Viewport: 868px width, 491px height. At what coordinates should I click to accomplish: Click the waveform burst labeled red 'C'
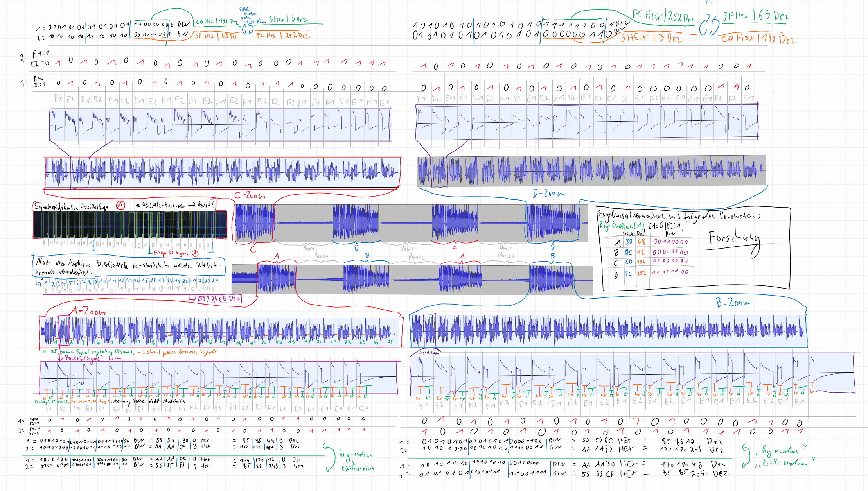255,223
